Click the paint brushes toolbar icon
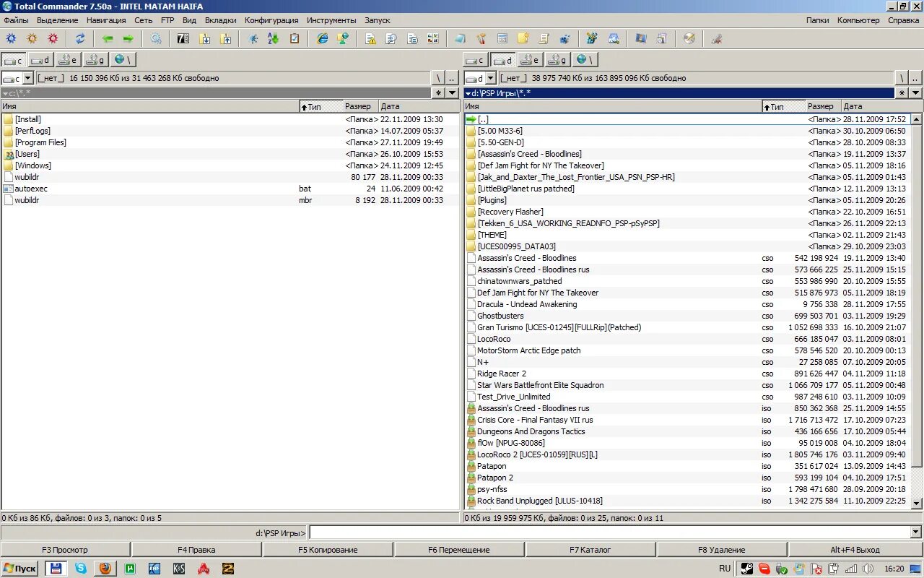This screenshot has height=578, width=924. point(481,38)
